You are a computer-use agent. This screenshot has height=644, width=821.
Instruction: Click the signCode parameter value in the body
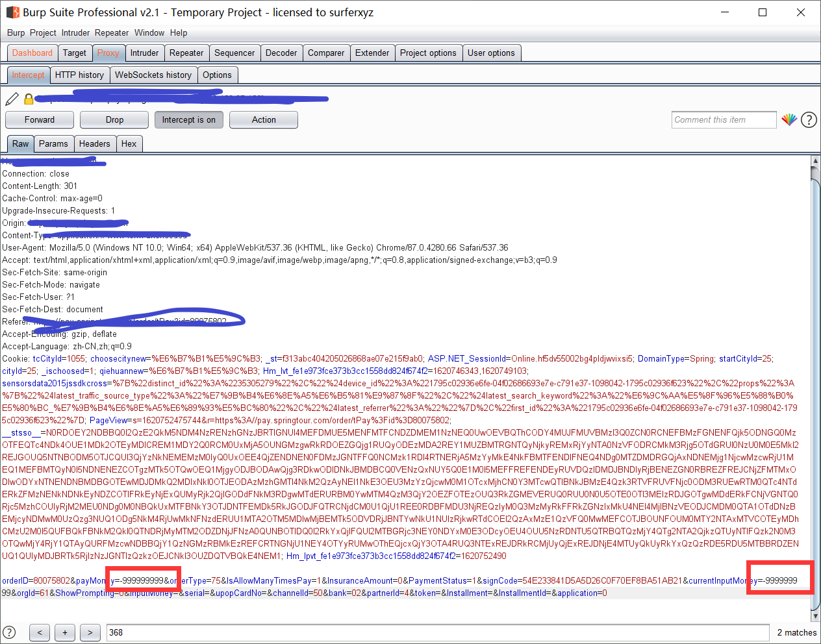602,581
